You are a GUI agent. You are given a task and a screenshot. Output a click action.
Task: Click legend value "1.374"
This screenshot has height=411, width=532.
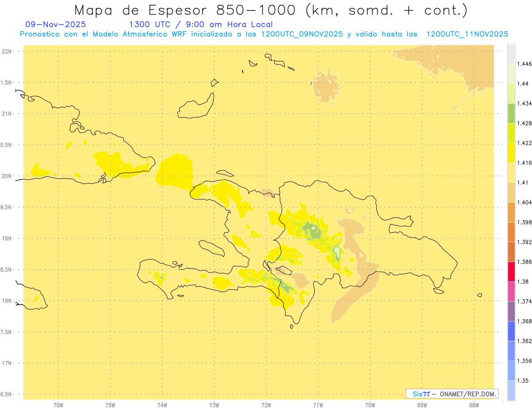pos(525,301)
